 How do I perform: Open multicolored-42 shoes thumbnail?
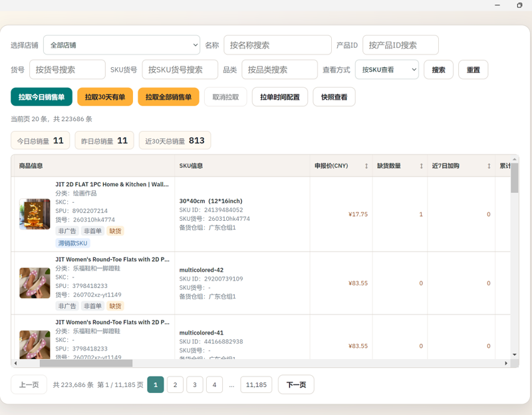(35, 283)
